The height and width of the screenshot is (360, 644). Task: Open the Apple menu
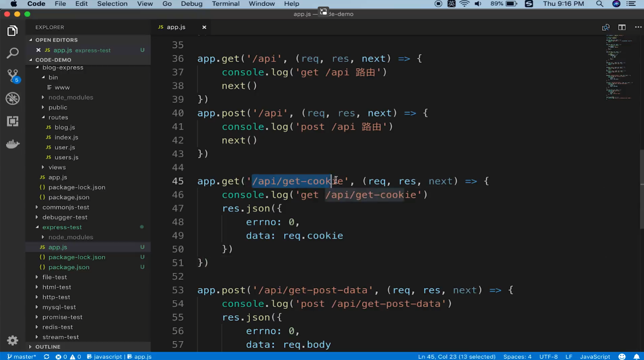click(x=14, y=4)
